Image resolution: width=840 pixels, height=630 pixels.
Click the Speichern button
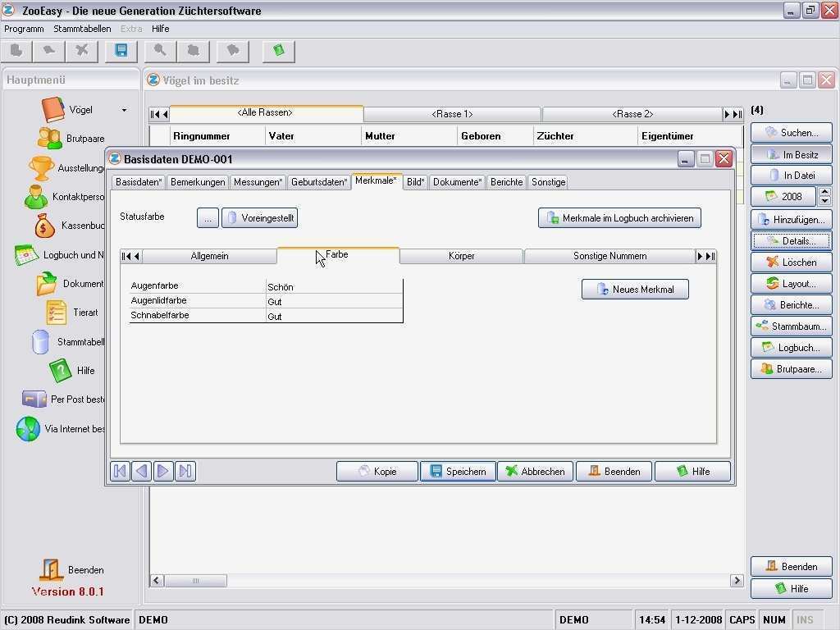tap(458, 472)
